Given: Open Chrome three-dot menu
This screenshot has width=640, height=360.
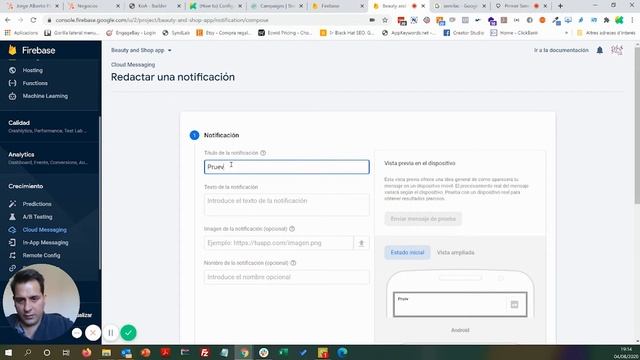Looking at the screenshot, I should pos(632,20).
